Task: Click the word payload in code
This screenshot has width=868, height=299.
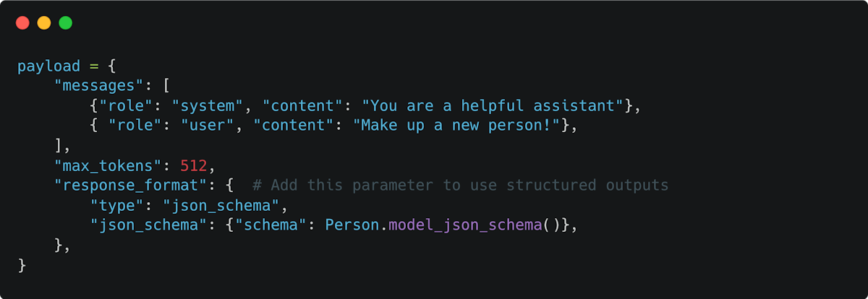Action: click(x=49, y=66)
